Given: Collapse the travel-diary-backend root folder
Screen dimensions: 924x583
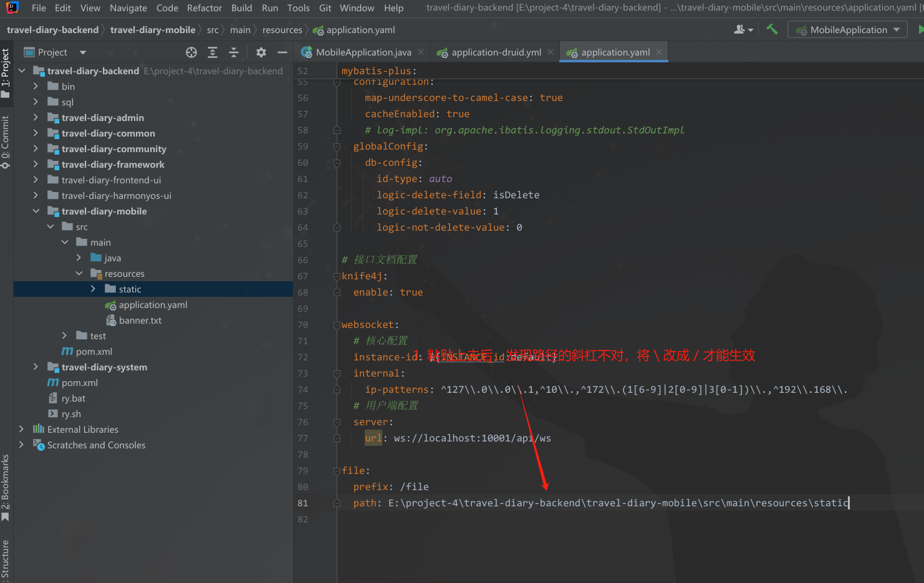Looking at the screenshot, I should point(22,70).
